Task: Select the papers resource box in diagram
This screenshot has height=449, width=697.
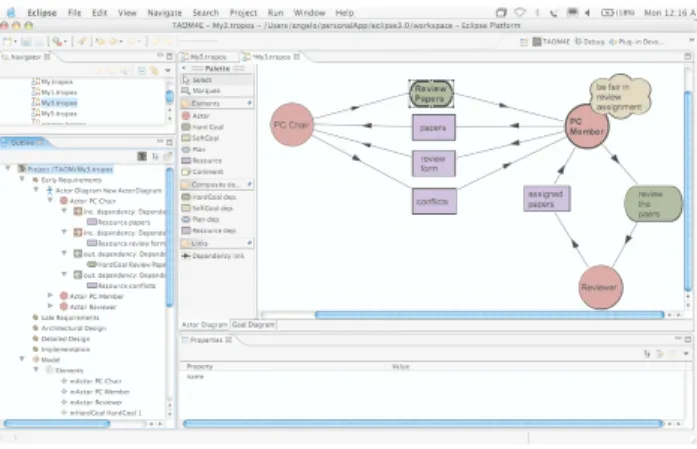Action: click(433, 128)
